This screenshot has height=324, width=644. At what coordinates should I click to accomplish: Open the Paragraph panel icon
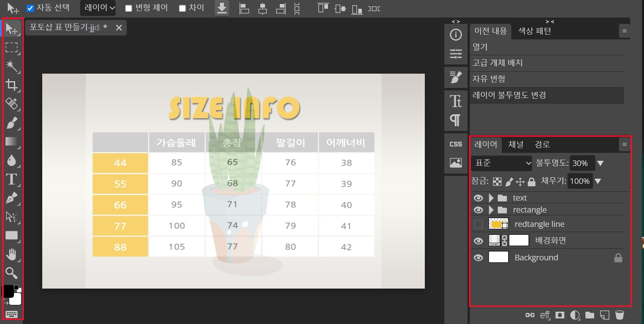coord(456,120)
